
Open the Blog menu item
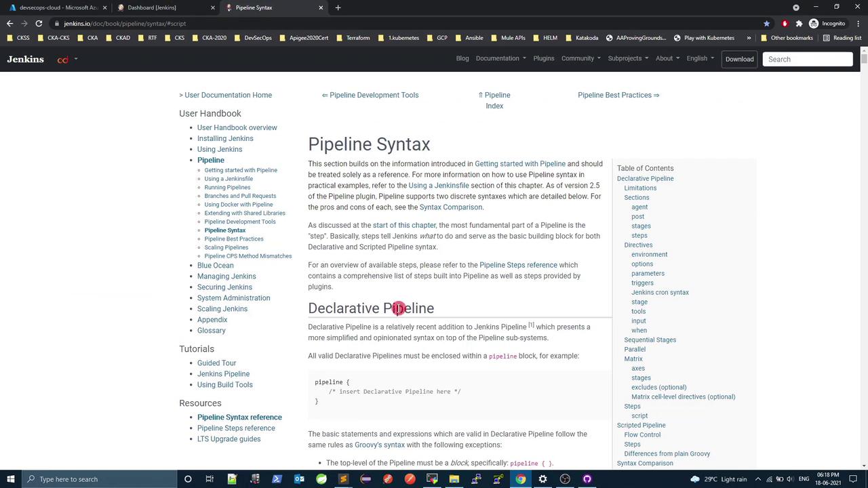(462, 59)
